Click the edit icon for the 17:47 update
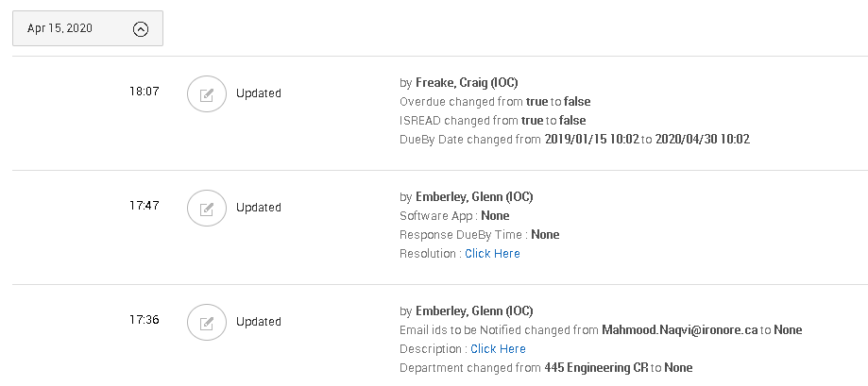This screenshot has width=868, height=386. pos(207,208)
